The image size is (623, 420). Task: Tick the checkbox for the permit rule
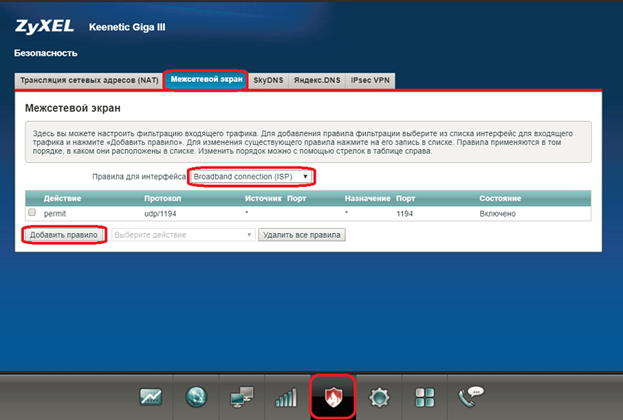click(x=31, y=213)
